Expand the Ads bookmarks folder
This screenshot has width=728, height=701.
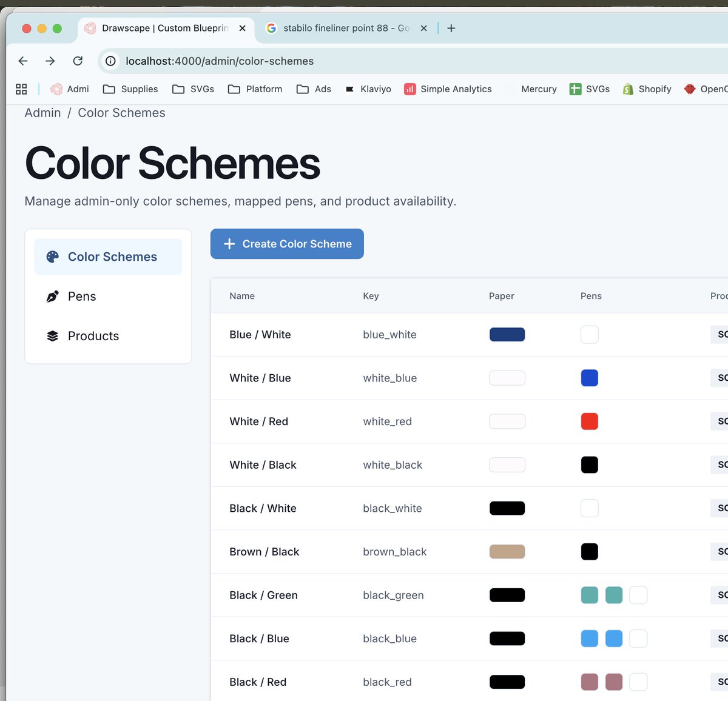[x=314, y=89]
